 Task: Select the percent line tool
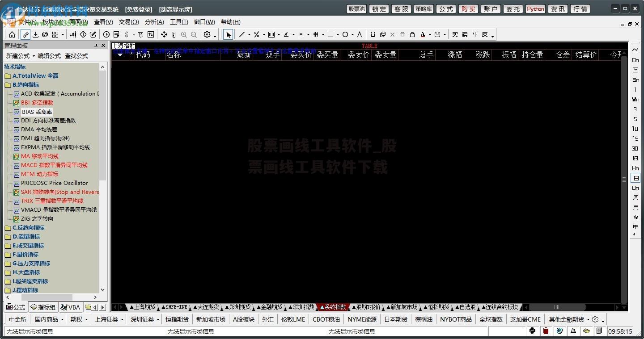[256, 34]
